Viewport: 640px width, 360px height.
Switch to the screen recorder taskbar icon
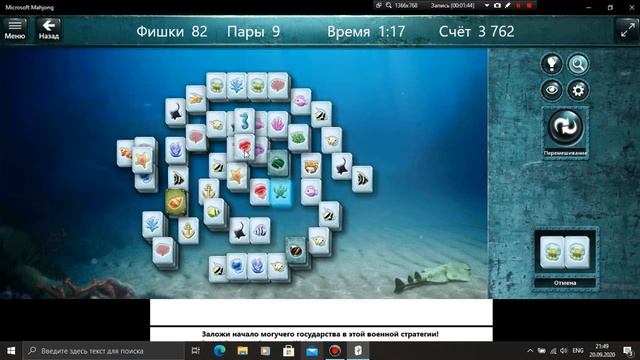pos(335,351)
